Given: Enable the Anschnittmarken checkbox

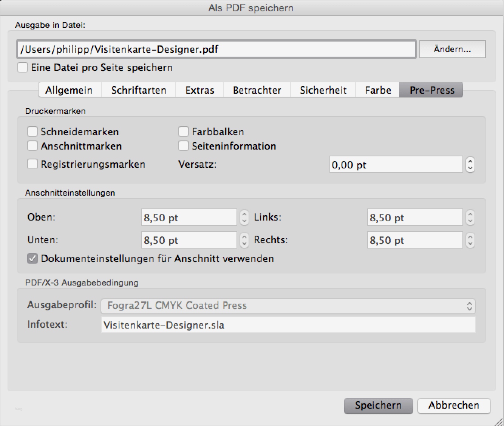Looking at the screenshot, I should point(32,146).
